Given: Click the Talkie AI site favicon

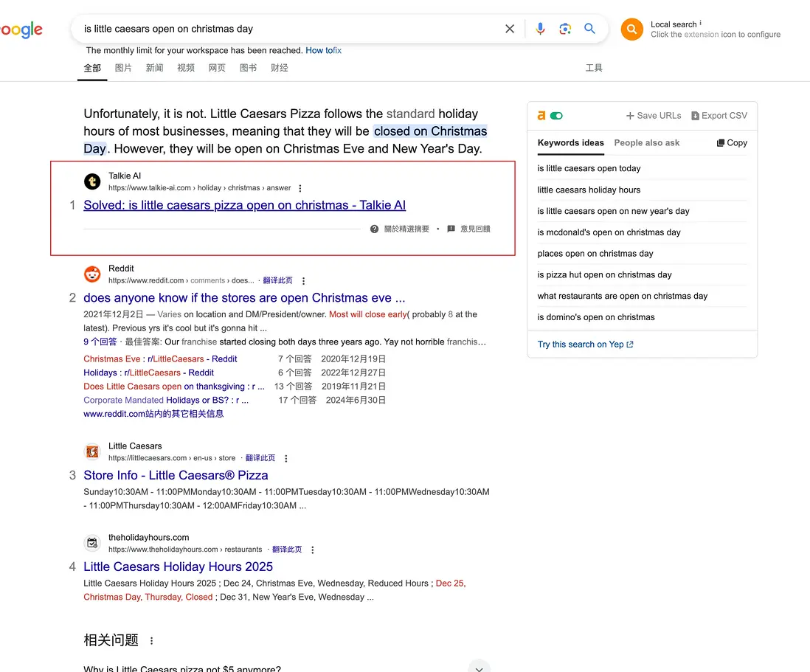Looking at the screenshot, I should [92, 181].
